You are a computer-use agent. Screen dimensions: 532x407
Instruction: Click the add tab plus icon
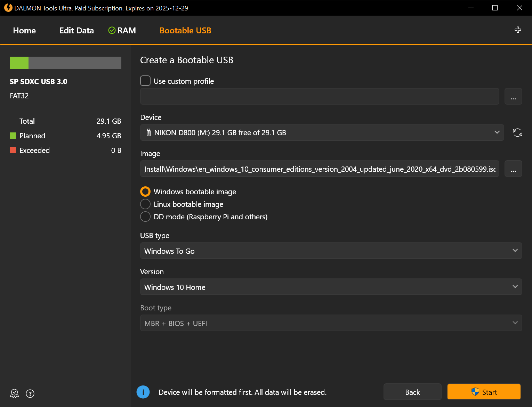[518, 30]
